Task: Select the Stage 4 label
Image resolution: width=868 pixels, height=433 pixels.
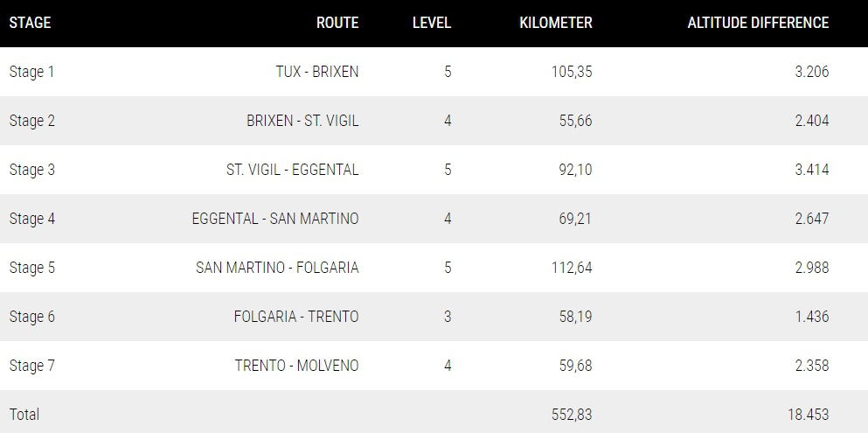Action: click(32, 219)
